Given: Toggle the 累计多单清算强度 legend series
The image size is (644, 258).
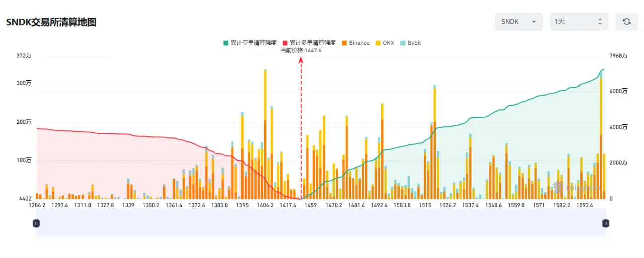Looking at the screenshot, I should coord(309,43).
